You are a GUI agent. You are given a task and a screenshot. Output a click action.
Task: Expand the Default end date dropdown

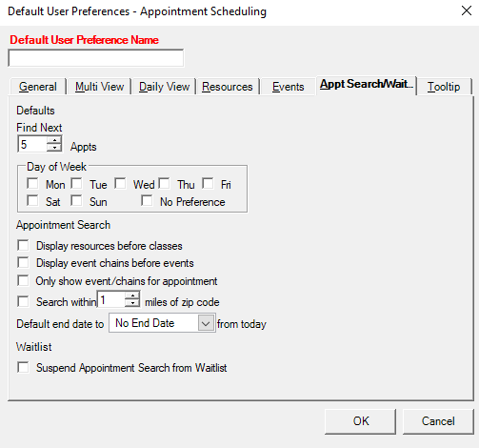point(206,323)
